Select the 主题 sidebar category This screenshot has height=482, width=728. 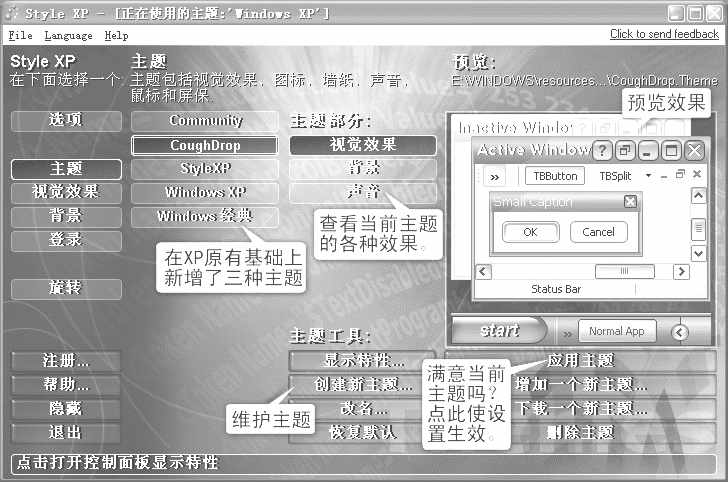(66, 169)
